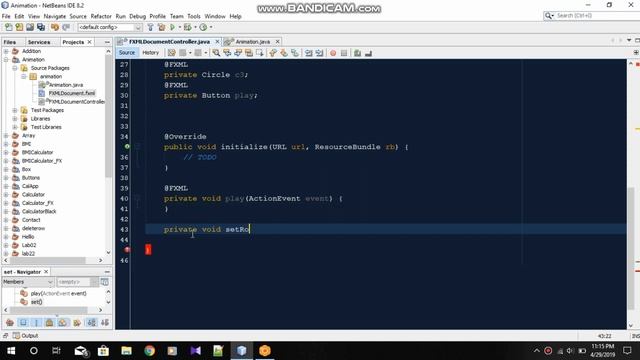Screen dimensions: 640x360
Task: Toggle Show Non-Public Members in Navigator
Action: (49, 323)
